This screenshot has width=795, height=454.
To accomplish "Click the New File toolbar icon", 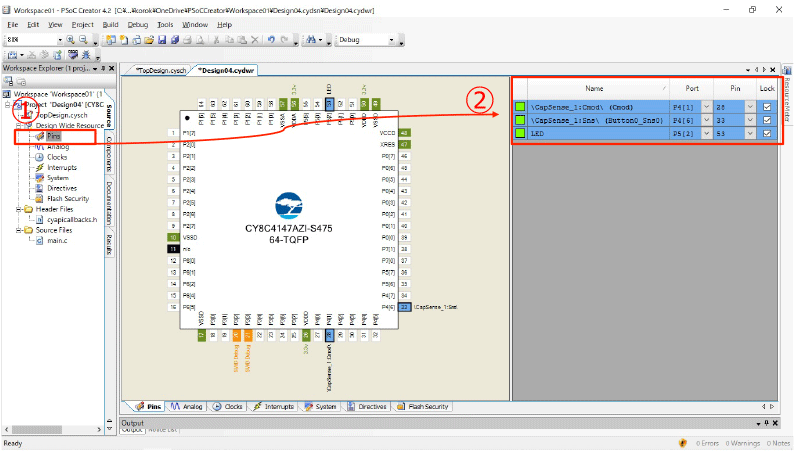I will coord(124,40).
